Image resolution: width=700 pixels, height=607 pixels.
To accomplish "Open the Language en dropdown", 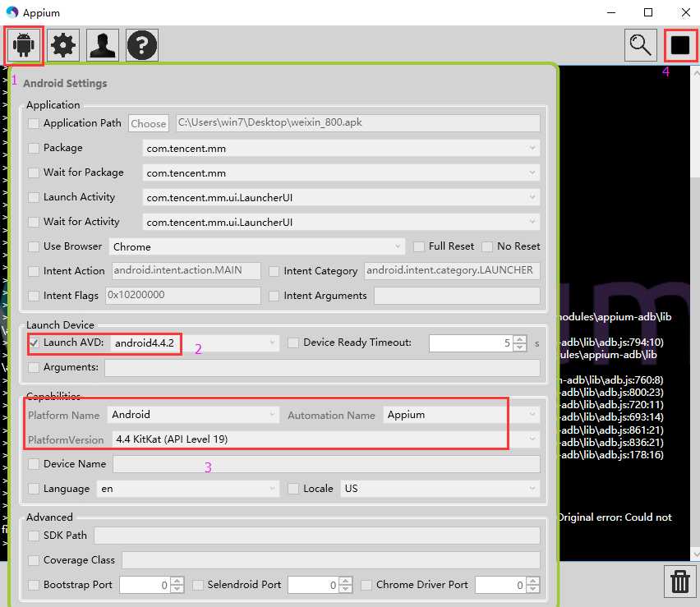I will pyautogui.click(x=188, y=489).
